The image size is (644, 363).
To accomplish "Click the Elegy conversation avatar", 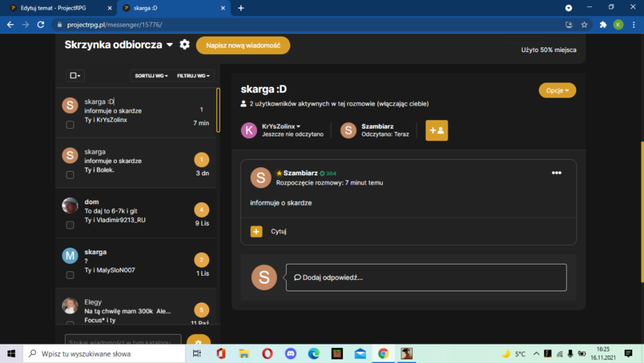I will point(70,306).
